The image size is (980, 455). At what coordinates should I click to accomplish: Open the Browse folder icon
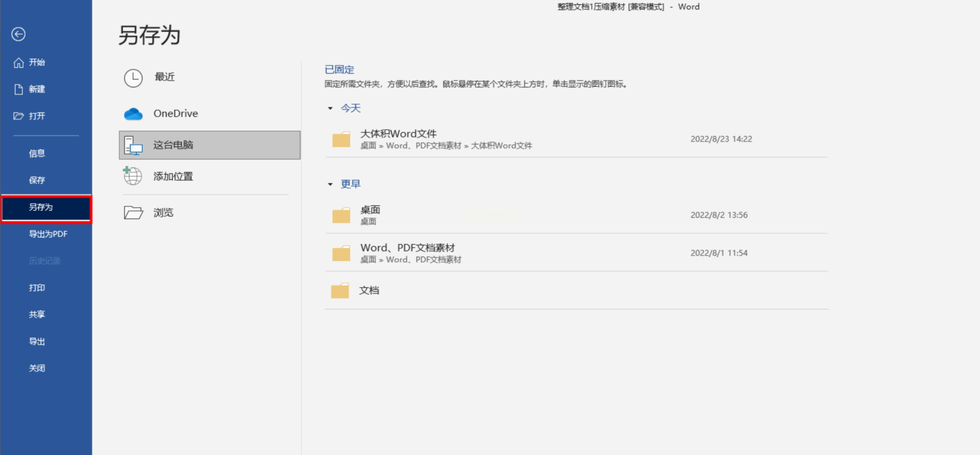coord(133,212)
